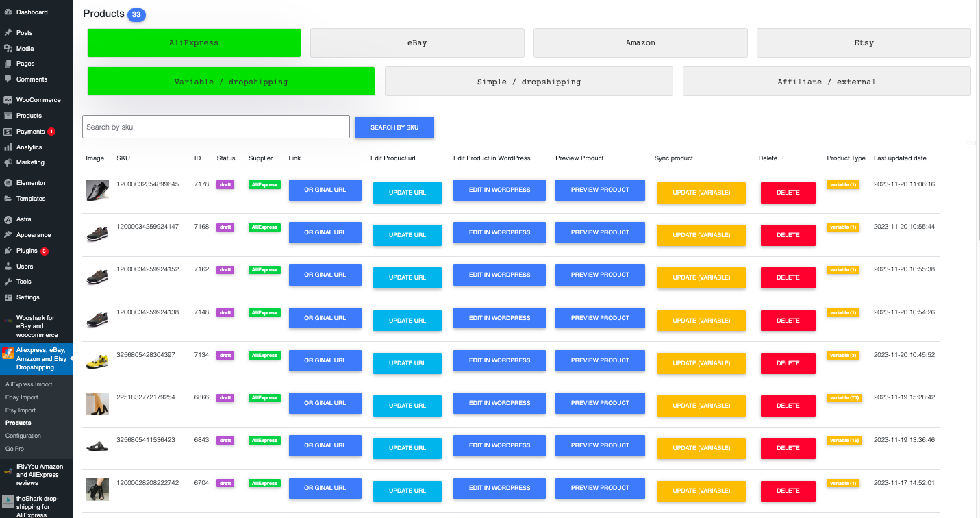Open IRivYou Amazon and AliExpress reviews menu
This screenshot has width=980, height=518.
(36, 474)
